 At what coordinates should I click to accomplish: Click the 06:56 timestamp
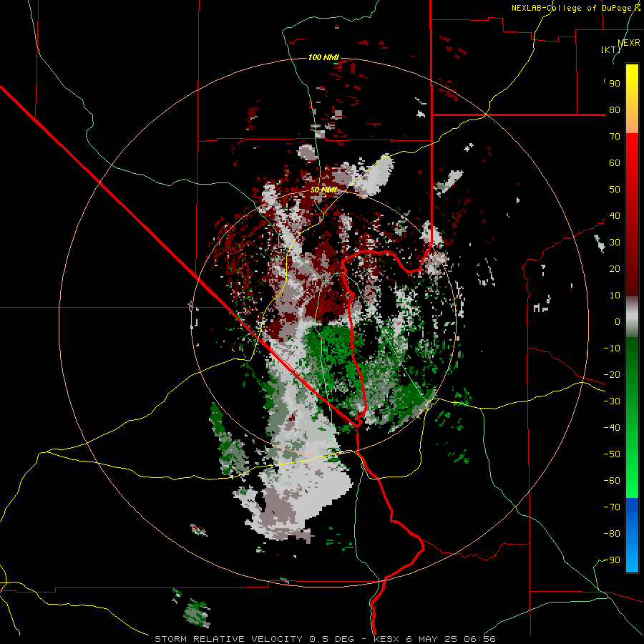click(479, 639)
